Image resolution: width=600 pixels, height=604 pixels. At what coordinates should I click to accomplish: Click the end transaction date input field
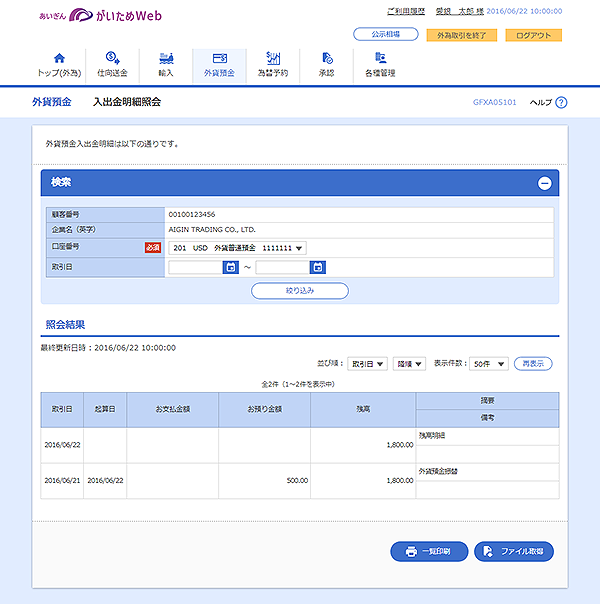(x=283, y=267)
